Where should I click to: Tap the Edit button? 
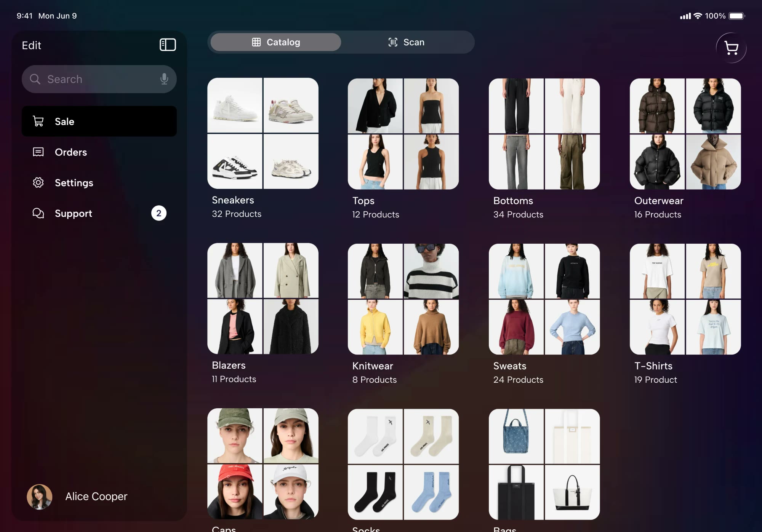point(31,45)
